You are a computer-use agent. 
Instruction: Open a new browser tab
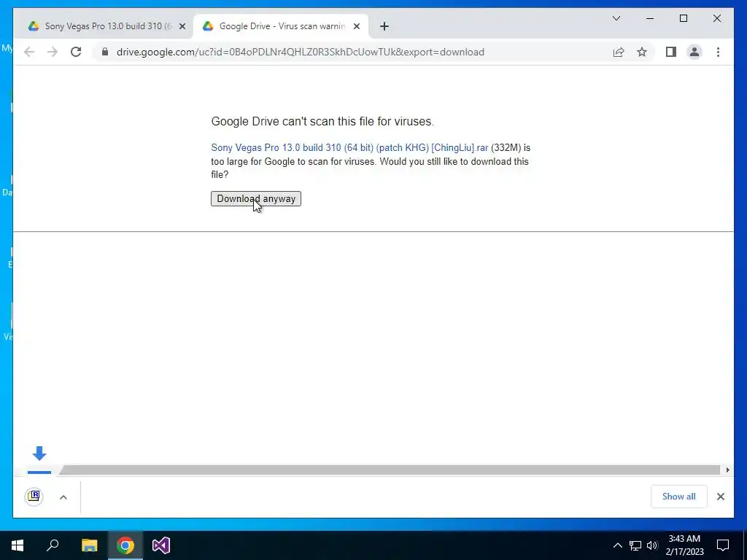(x=384, y=26)
